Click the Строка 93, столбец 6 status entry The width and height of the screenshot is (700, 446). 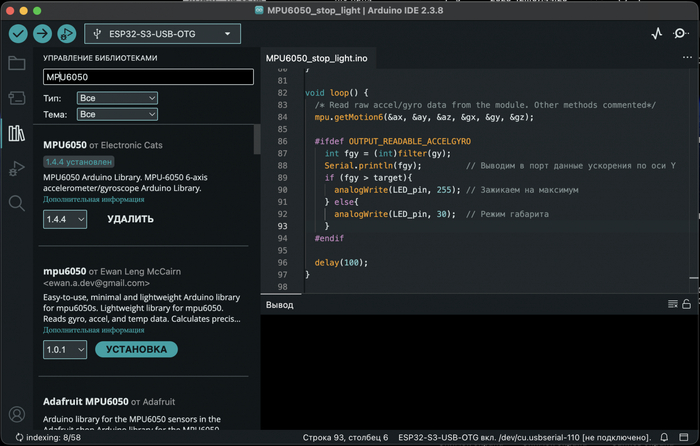[x=345, y=438]
